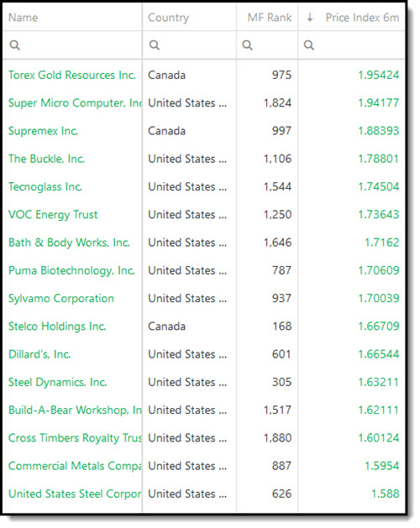
Task: Select Bath & Body Works, Inc.
Action: pos(69,243)
